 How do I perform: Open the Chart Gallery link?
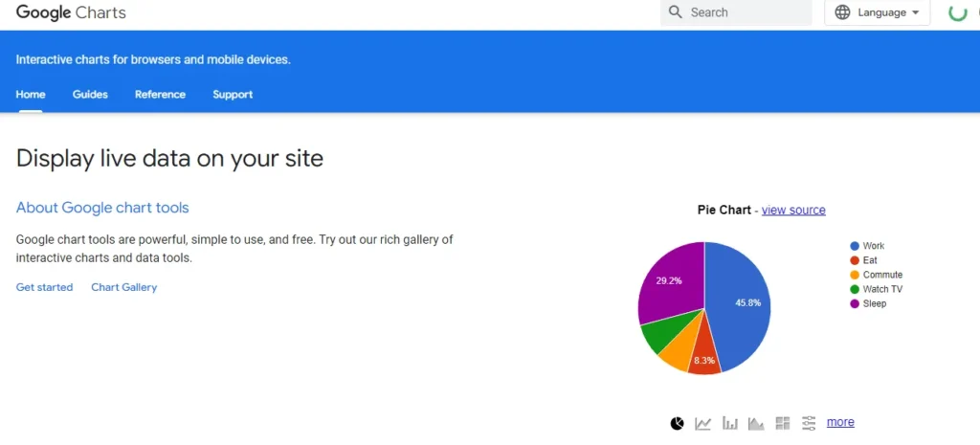click(x=123, y=287)
